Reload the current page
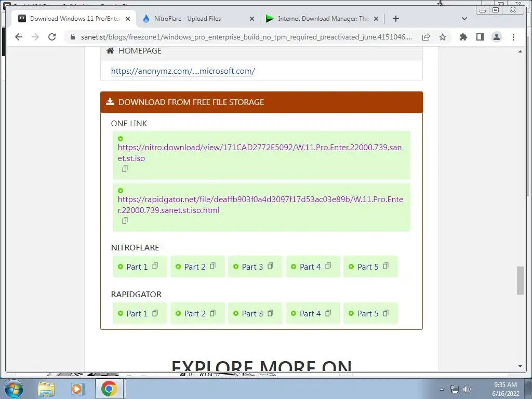 [52, 37]
